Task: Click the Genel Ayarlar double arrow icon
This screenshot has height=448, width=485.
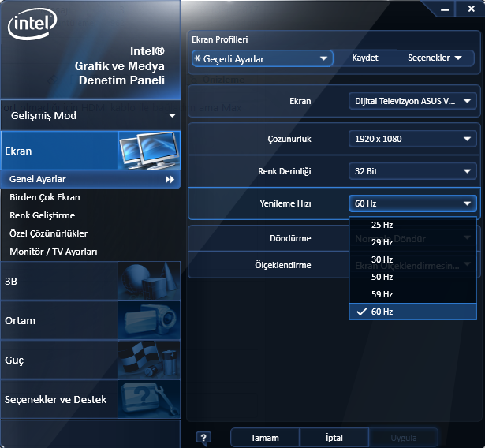Action: pos(170,180)
